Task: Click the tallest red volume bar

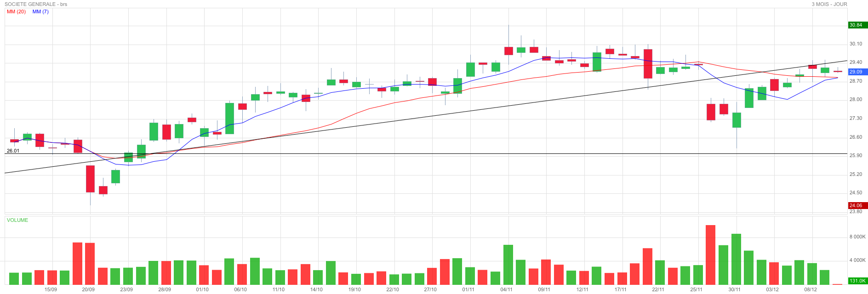Action: pos(710,255)
